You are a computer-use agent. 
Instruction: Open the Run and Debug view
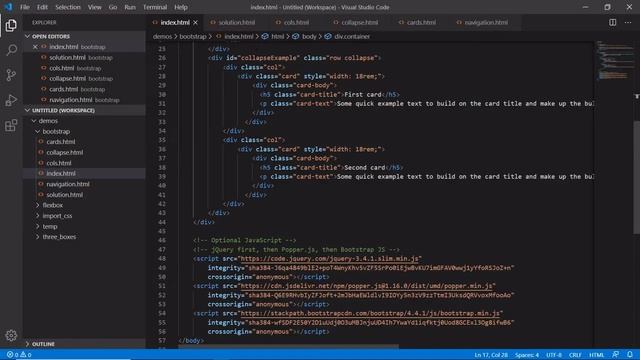point(11,100)
